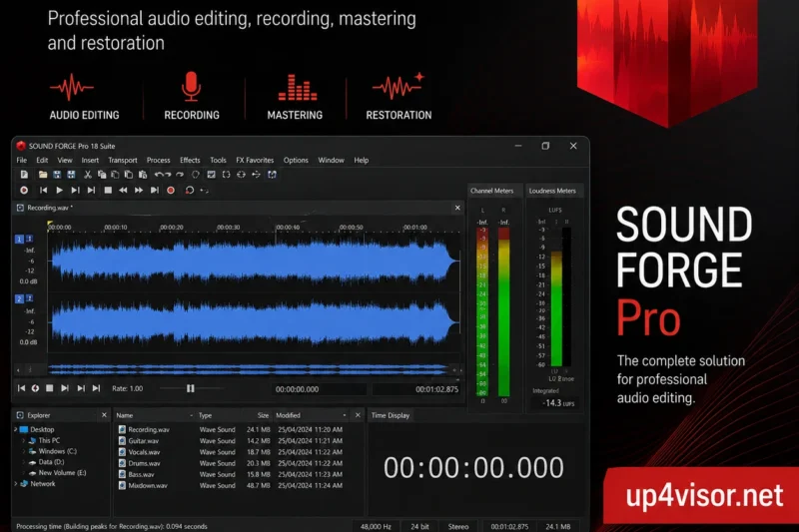
Task: Click Rewind in the upper transport toolbar
Action: [x=123, y=190]
